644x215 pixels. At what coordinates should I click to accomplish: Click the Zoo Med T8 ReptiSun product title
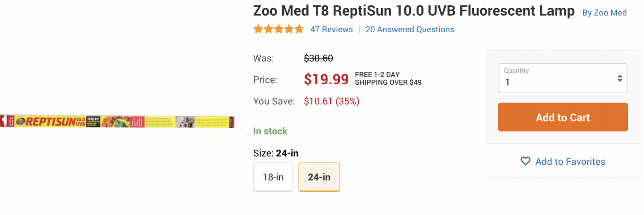(414, 11)
